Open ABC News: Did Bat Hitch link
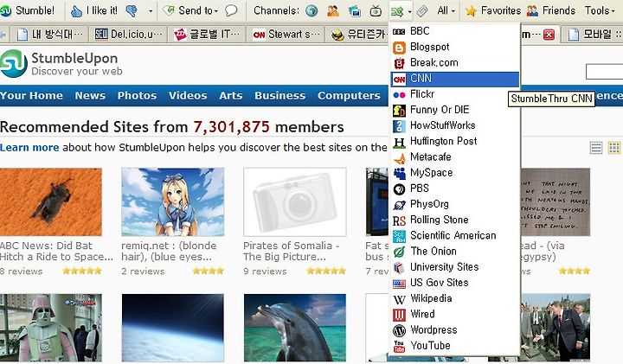Screen dimensions: 623x364 56,252
